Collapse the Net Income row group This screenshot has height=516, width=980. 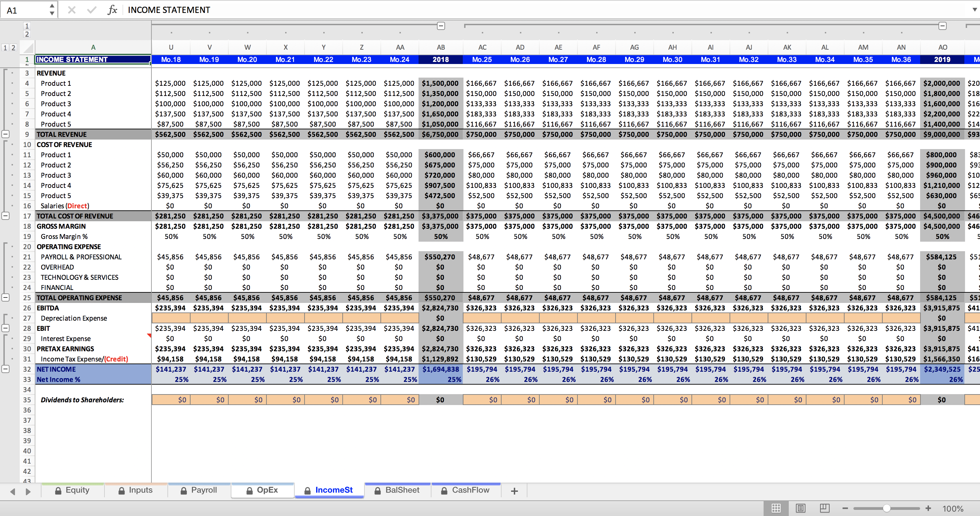6,369
